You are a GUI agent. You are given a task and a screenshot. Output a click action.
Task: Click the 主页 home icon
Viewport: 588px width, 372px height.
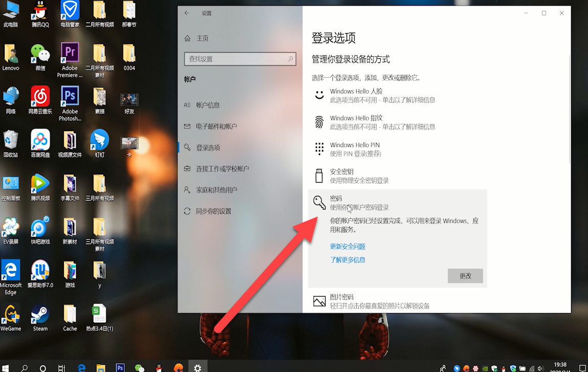point(187,38)
